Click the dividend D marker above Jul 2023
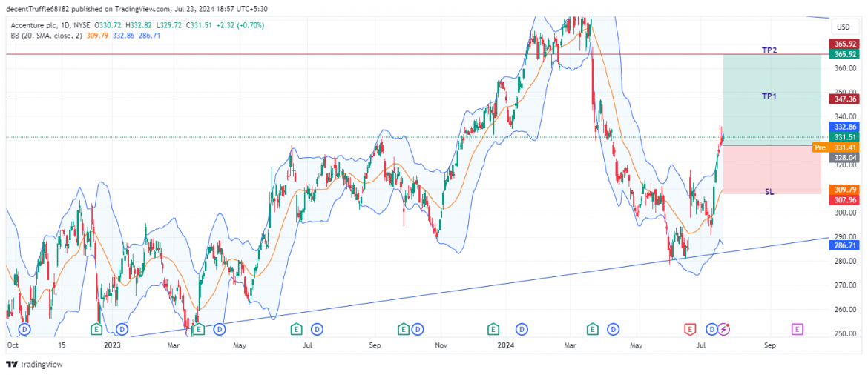 pos(317,328)
